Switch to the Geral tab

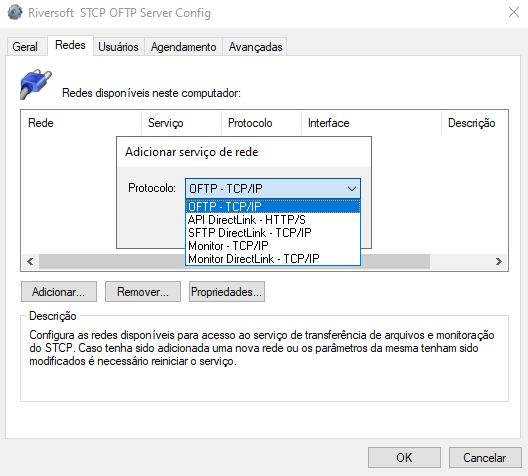coord(25,46)
